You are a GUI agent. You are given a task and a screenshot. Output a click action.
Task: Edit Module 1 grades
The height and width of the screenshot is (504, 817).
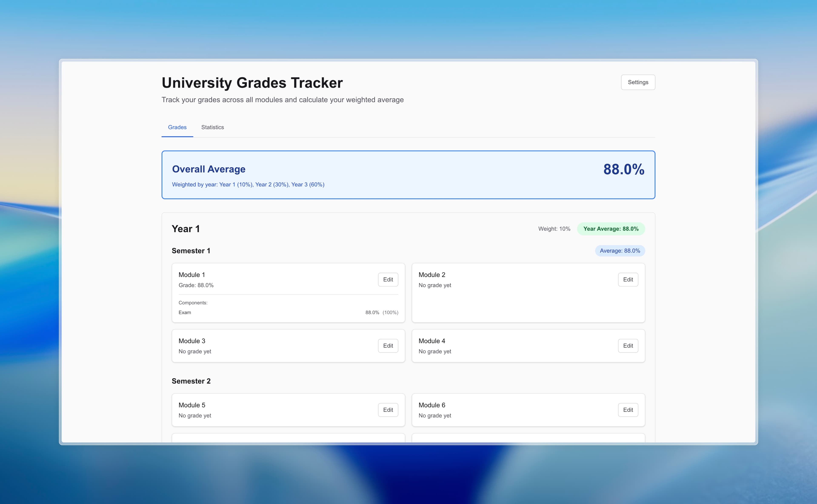point(388,279)
